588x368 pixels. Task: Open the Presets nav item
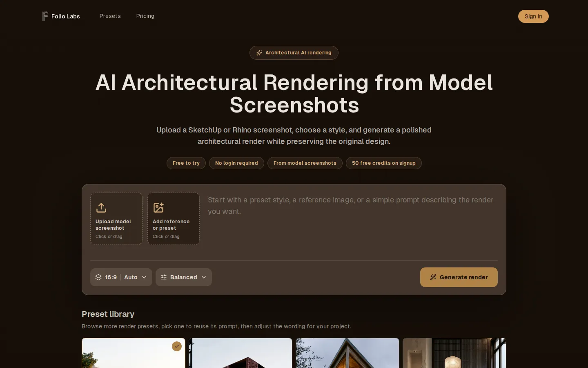[x=110, y=16]
